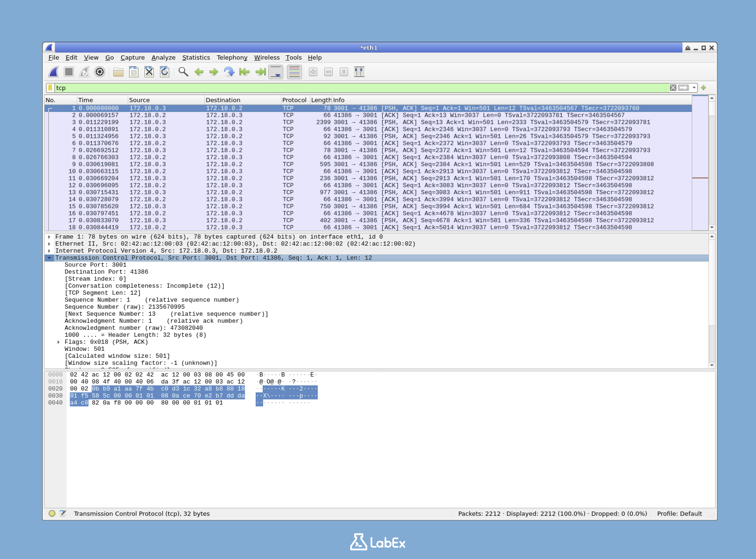Reload the capture file
Viewport: 756px width, 559px height.
click(165, 72)
